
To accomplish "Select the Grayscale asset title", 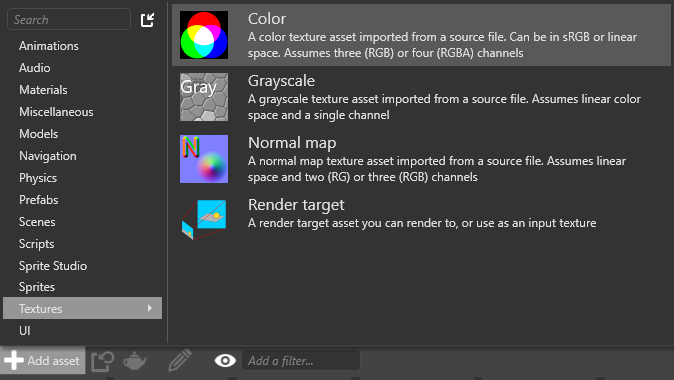I will (x=281, y=80).
